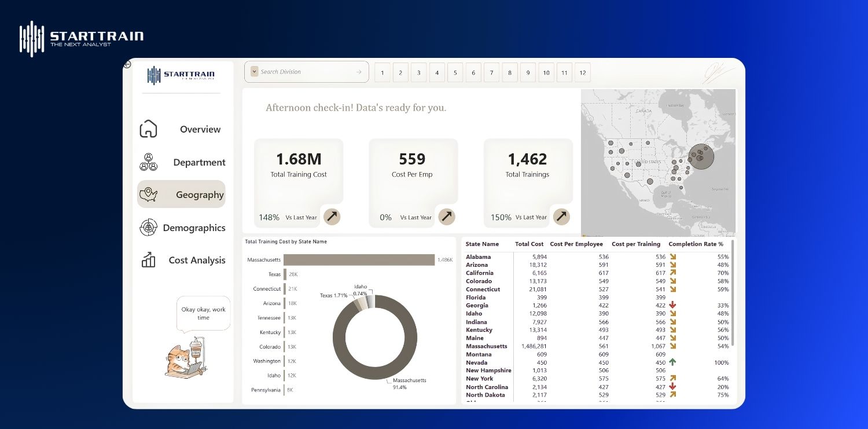Select division button 12
This screenshot has height=429, width=868.
(x=583, y=72)
